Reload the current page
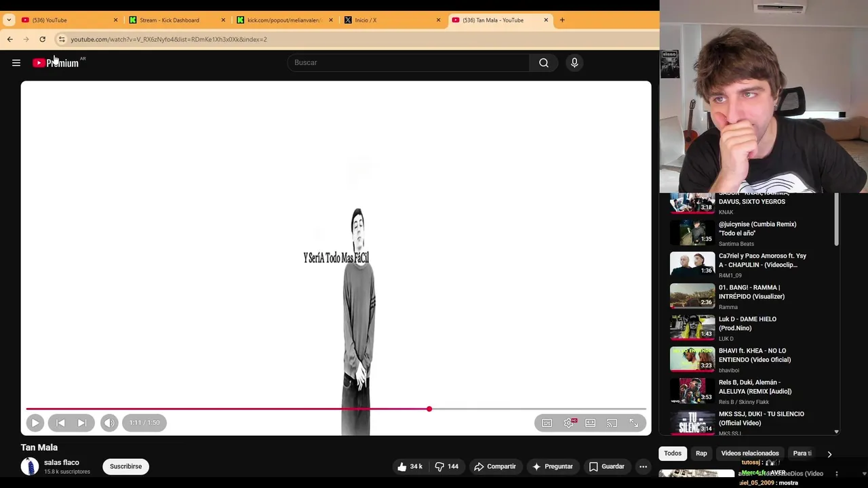The image size is (868, 488). point(42,39)
